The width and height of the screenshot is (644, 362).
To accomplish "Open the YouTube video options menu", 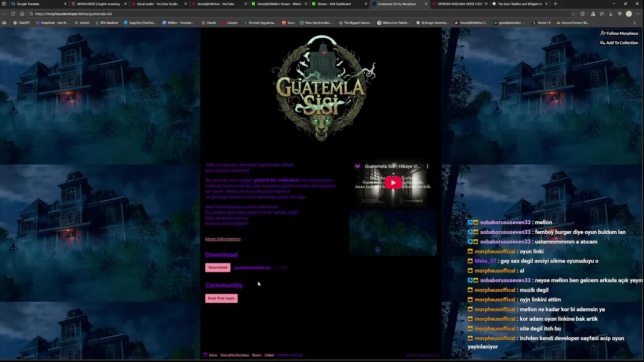I will [x=428, y=166].
